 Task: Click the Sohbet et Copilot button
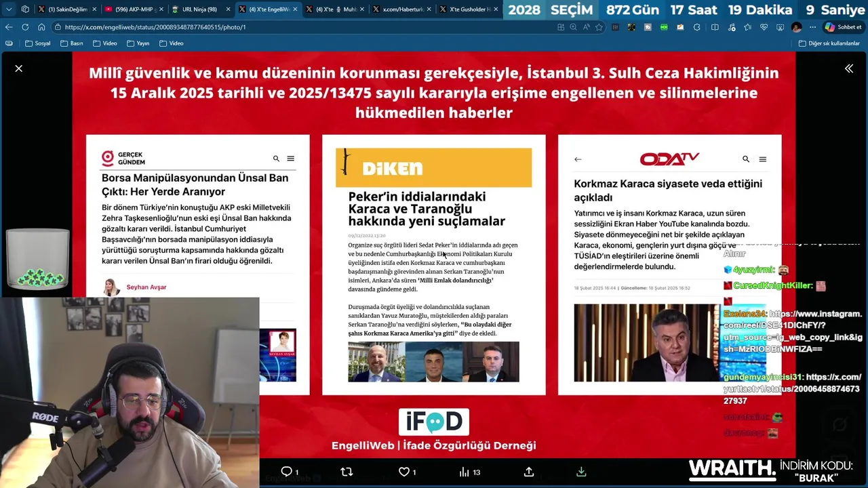[843, 27]
